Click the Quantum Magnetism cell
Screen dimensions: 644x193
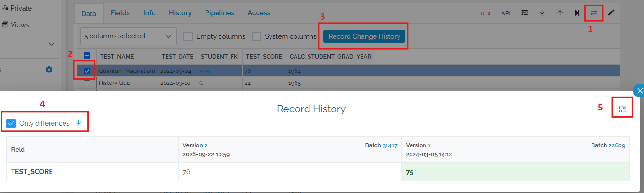tap(127, 71)
